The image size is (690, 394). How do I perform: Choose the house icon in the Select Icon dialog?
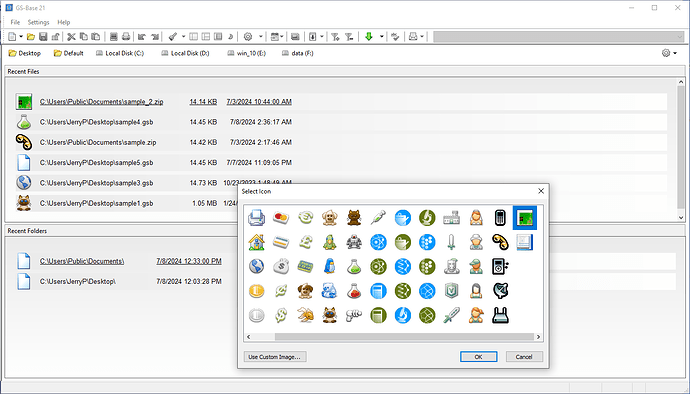[257, 242]
